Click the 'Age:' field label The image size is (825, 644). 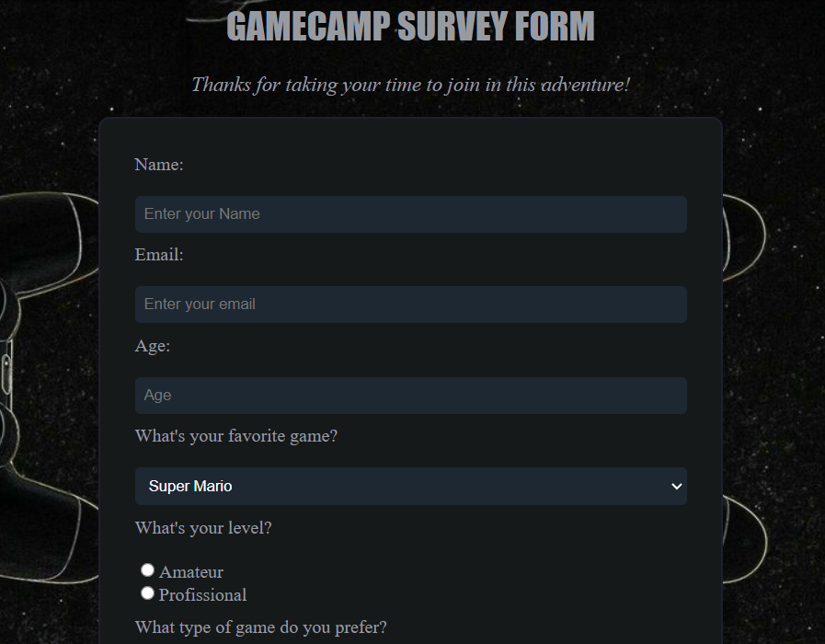(x=153, y=346)
